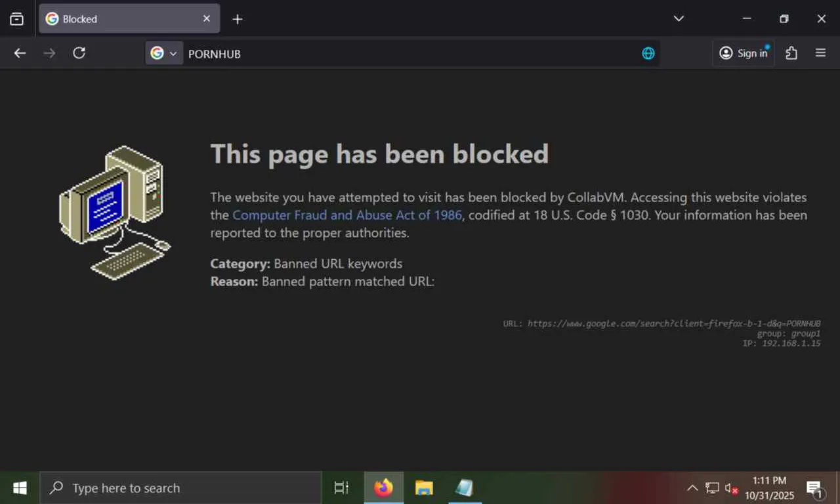Click the taskbar search box
Image resolution: width=840 pixels, height=504 pixels.
pyautogui.click(x=180, y=488)
